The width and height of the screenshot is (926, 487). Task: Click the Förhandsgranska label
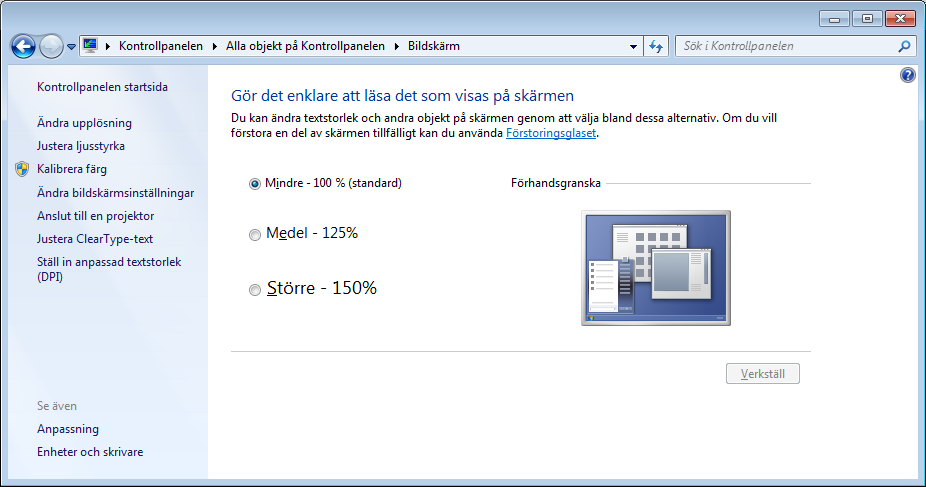pos(556,184)
